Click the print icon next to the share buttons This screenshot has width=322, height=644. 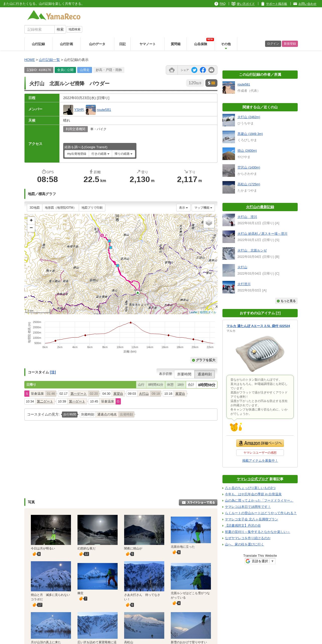point(172,70)
